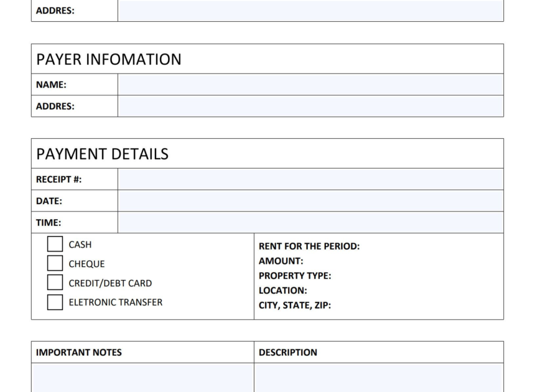Screen dimensions: 535x392
Task: Check the CASH payment checkbox
Action: [x=55, y=243]
